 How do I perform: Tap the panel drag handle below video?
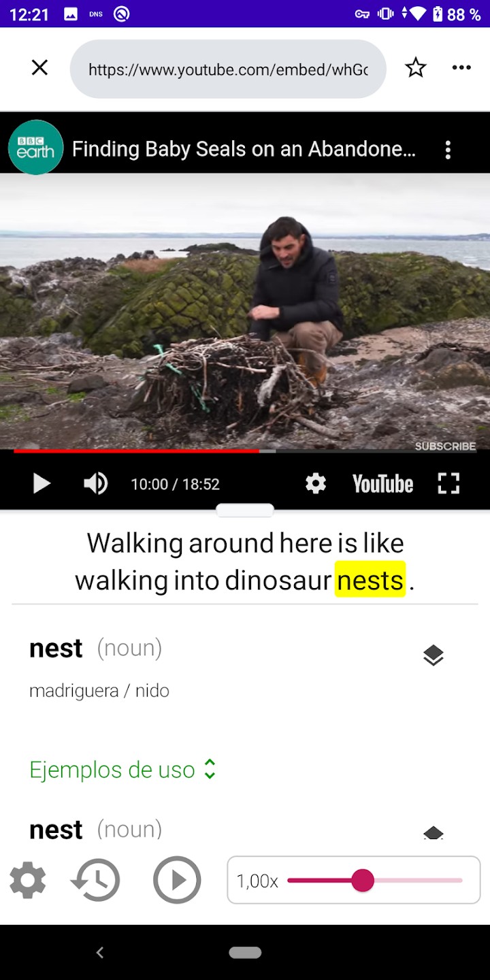pos(245,510)
